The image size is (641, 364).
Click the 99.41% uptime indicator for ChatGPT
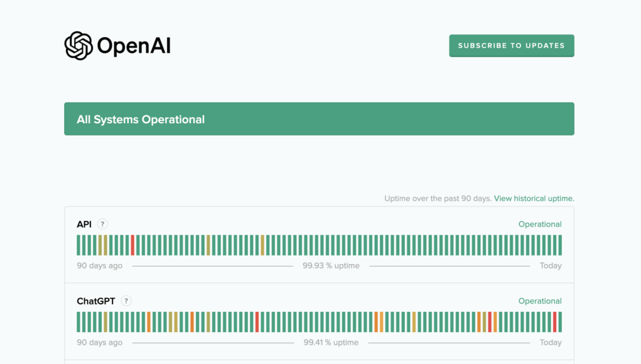(x=331, y=342)
